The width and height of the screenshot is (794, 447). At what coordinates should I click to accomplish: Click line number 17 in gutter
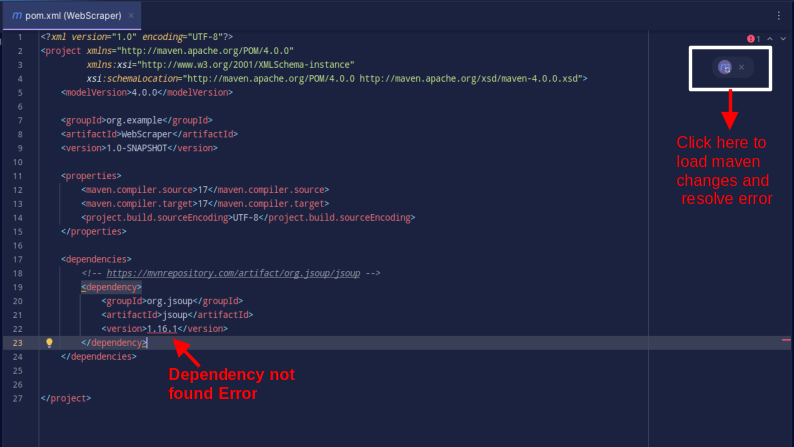(18, 259)
